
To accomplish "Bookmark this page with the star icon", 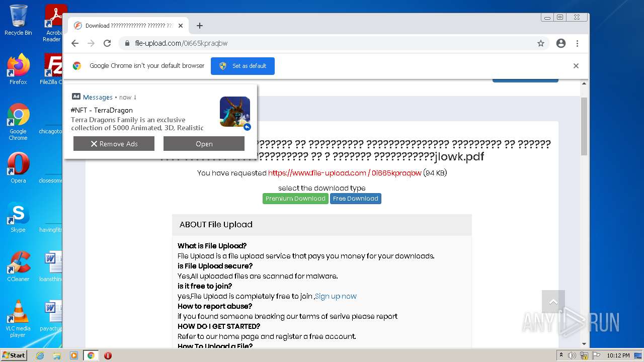I will [541, 43].
